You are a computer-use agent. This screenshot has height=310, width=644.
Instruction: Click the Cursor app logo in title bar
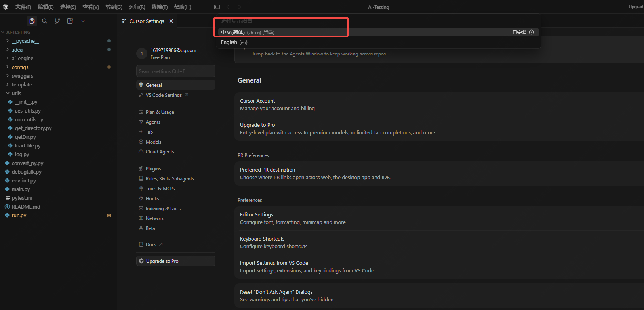(6, 7)
